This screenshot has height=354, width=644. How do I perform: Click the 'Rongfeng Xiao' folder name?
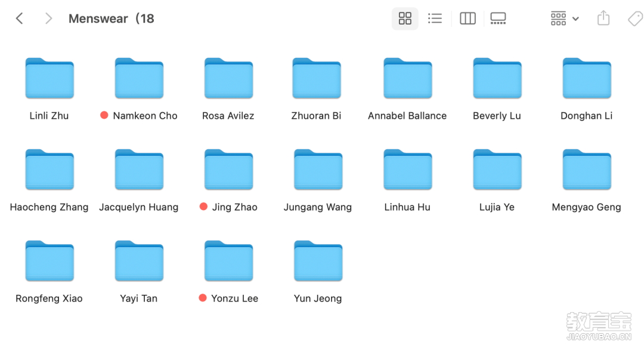click(49, 298)
